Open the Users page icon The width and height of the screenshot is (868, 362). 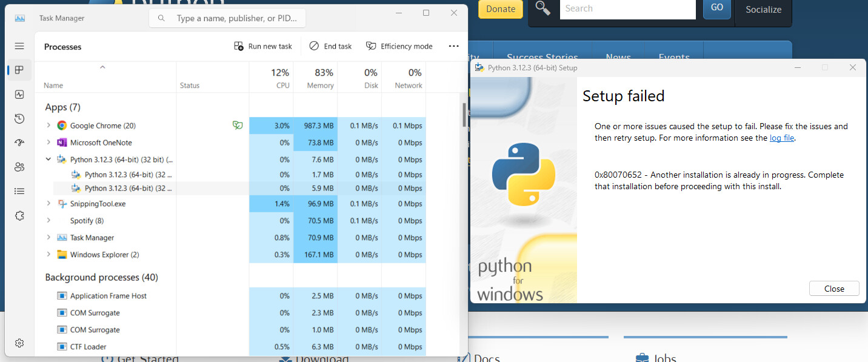pyautogui.click(x=19, y=167)
